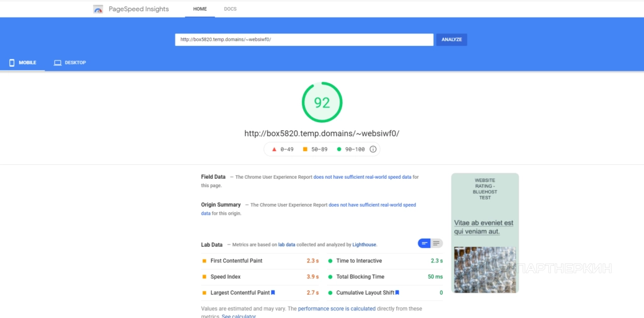
Task: Open Field Data 'does not have sufficient real-world speed data' link
Action: tap(362, 177)
